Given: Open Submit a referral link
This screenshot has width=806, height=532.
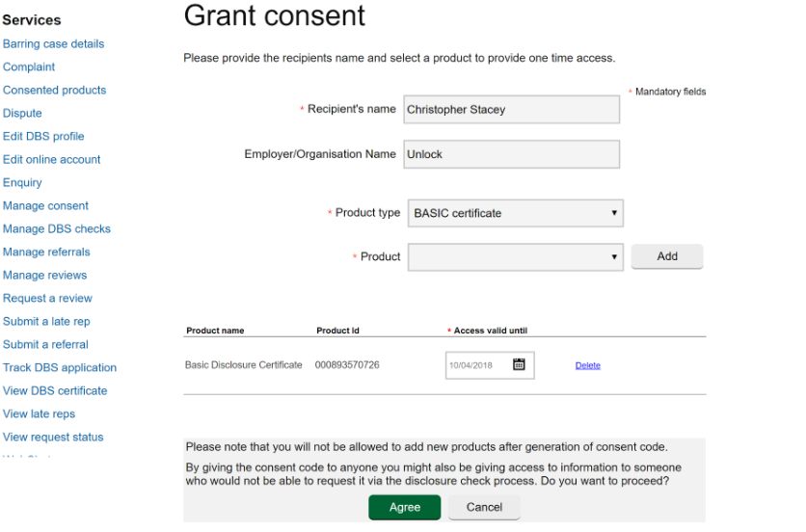Looking at the screenshot, I should tap(45, 344).
